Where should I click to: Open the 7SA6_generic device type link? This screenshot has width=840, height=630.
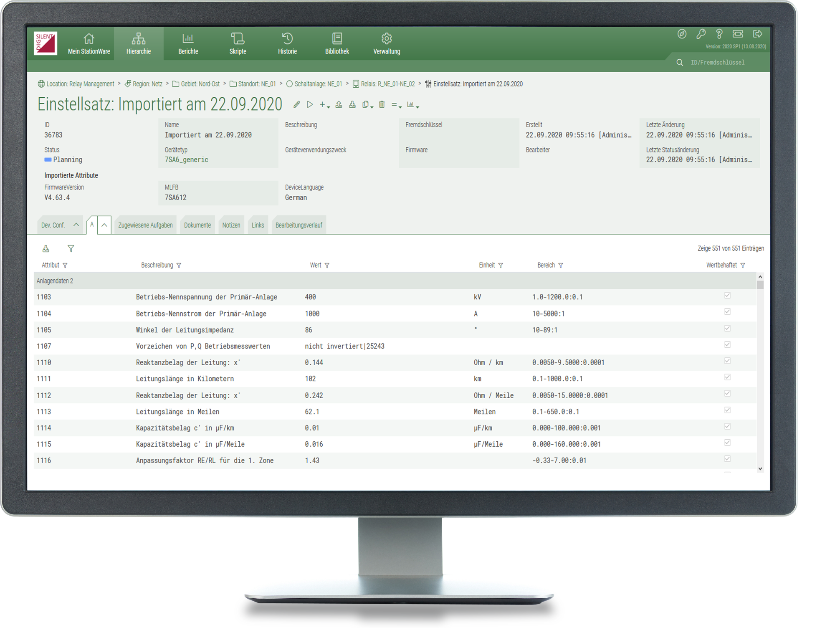[x=186, y=160]
